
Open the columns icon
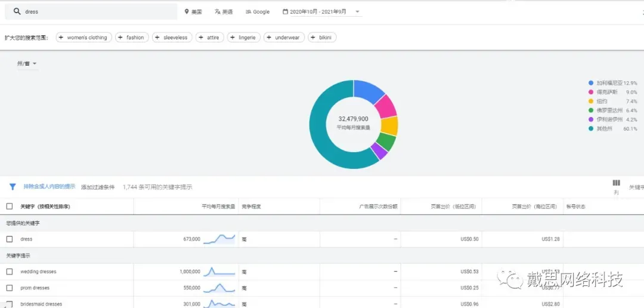coord(616,183)
